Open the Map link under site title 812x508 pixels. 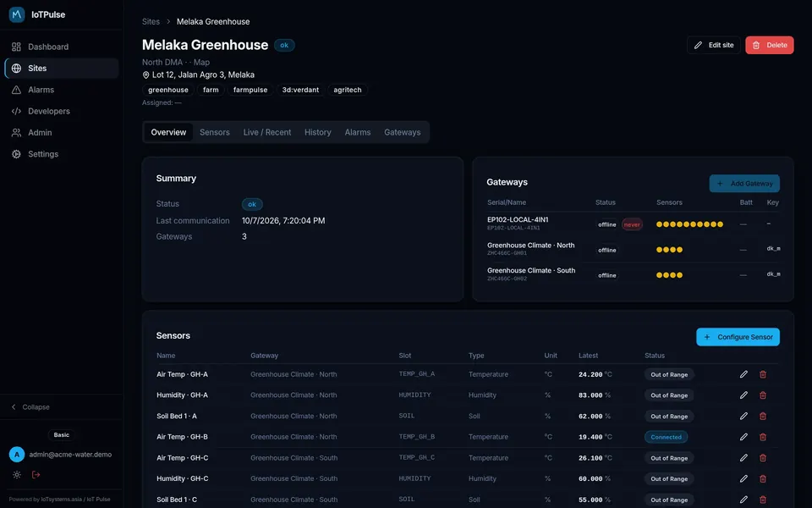[x=201, y=62]
